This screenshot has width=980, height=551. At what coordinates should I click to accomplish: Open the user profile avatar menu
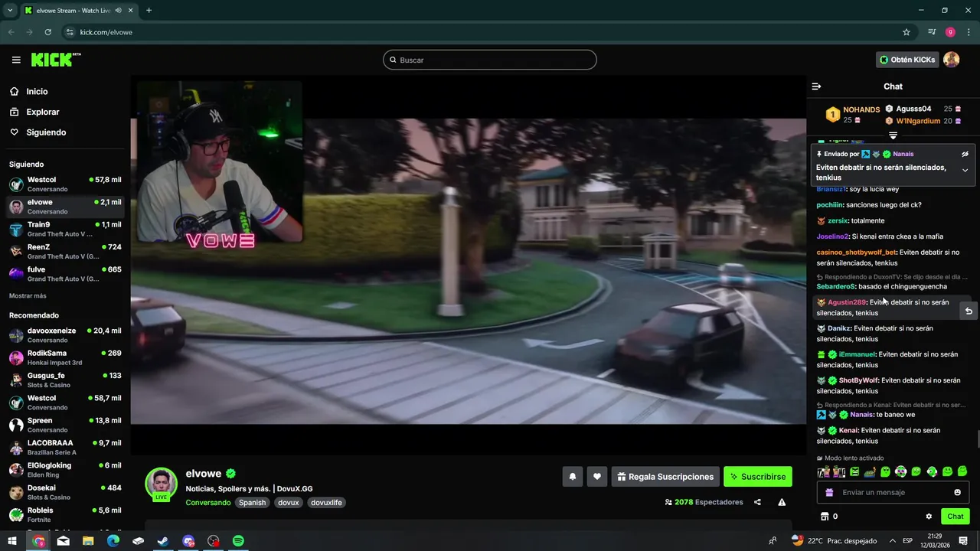point(951,60)
